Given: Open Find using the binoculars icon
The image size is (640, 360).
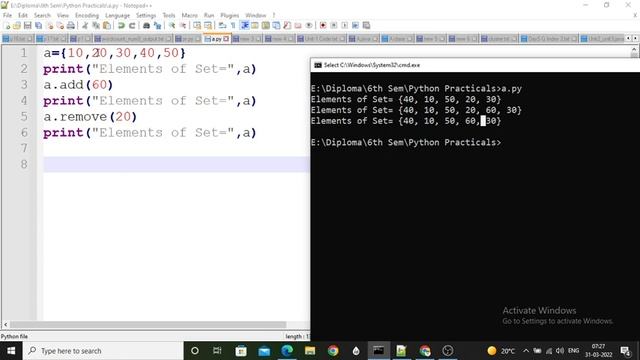Looking at the screenshot, I should point(146,25).
